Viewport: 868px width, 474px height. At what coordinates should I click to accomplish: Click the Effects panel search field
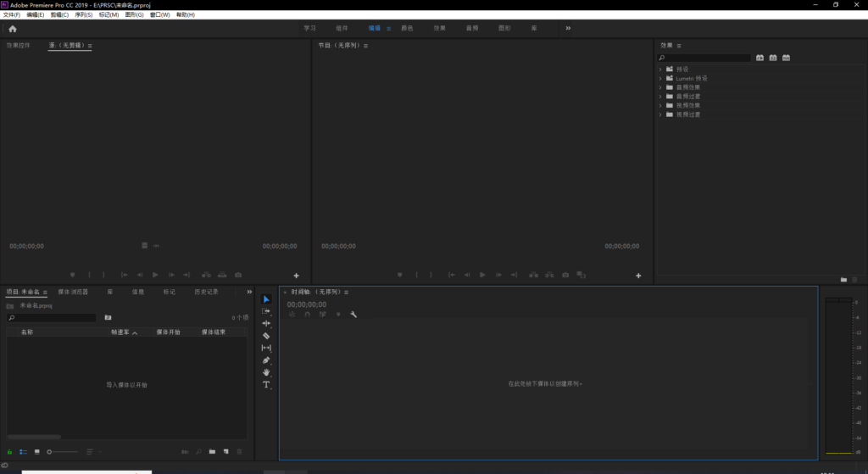coord(704,58)
